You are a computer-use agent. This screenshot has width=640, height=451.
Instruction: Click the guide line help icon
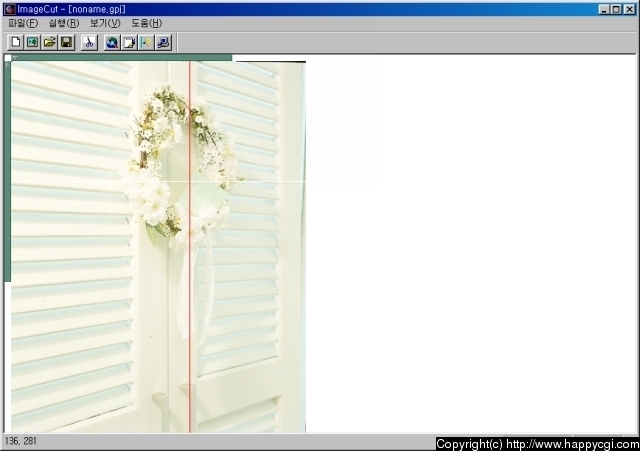pos(146,42)
